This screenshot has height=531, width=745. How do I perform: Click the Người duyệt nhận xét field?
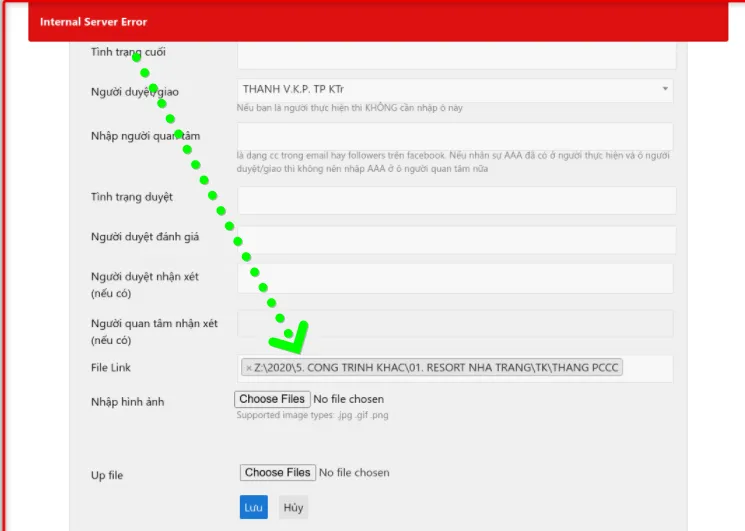(x=455, y=278)
